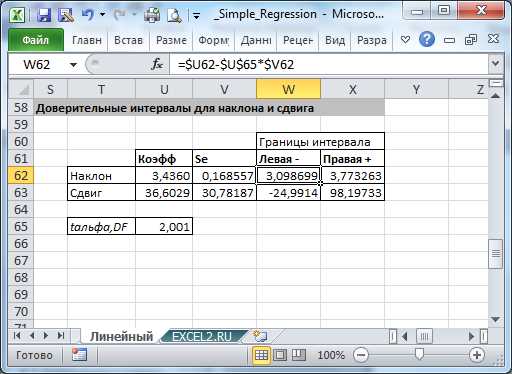This screenshot has width=512, height=374.
Task: Click the cell containing 98,19733
Action: [x=352, y=193]
